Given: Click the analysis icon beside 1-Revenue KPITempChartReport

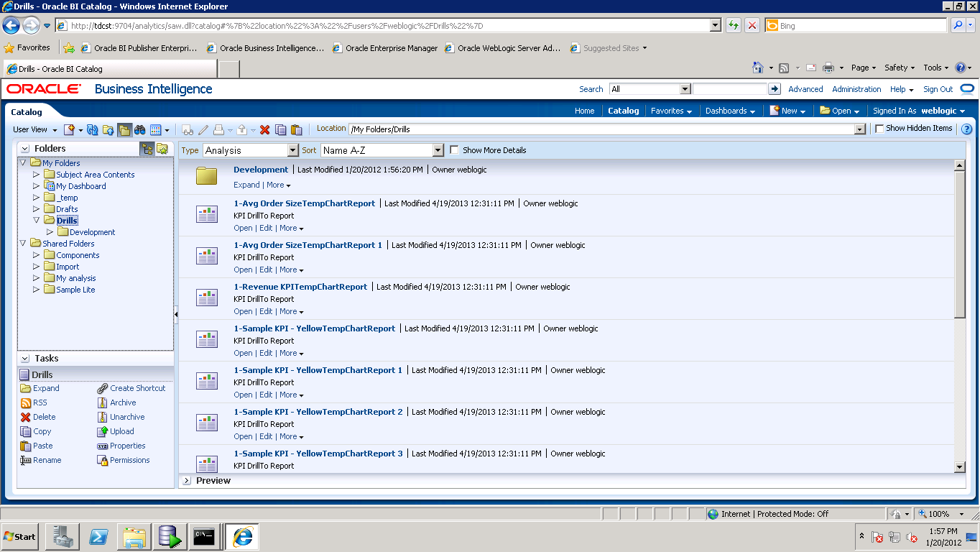Looking at the screenshot, I should 207,298.
